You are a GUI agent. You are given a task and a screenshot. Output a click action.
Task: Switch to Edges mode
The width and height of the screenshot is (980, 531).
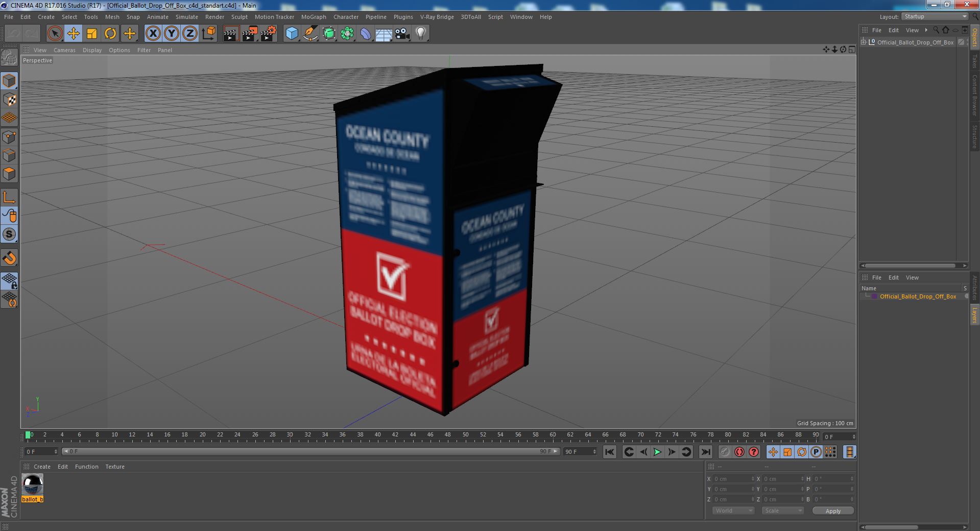click(9, 155)
